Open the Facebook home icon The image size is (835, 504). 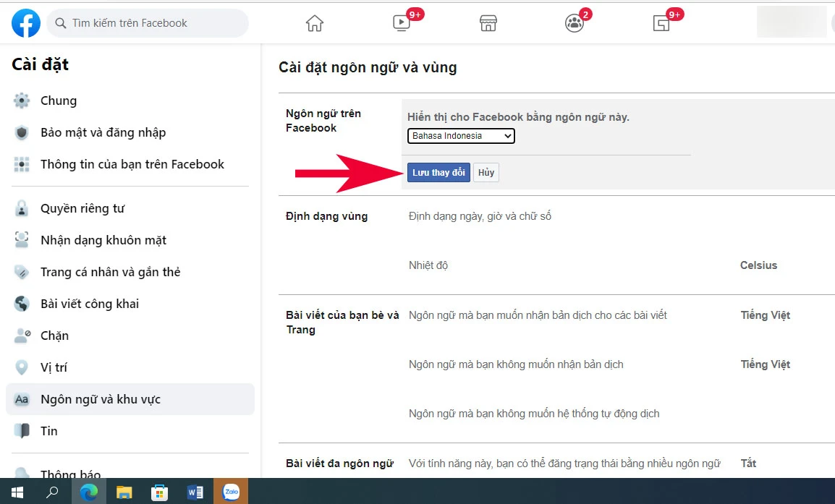click(314, 22)
